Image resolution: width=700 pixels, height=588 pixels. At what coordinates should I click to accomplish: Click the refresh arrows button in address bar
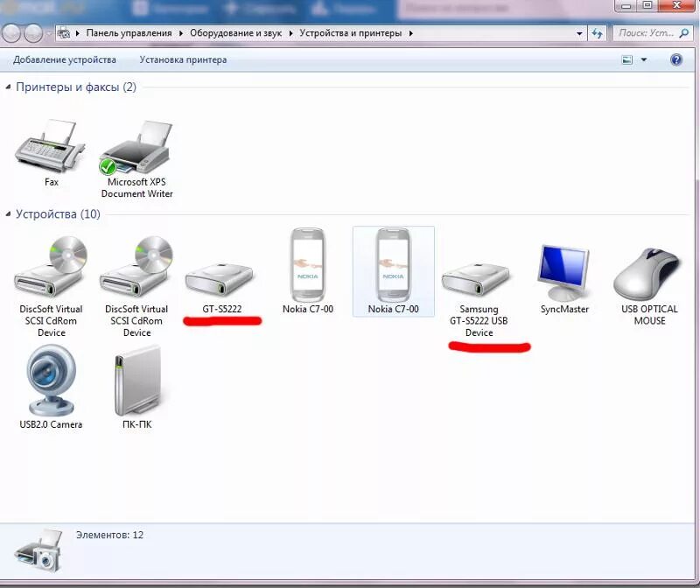pyautogui.click(x=598, y=33)
